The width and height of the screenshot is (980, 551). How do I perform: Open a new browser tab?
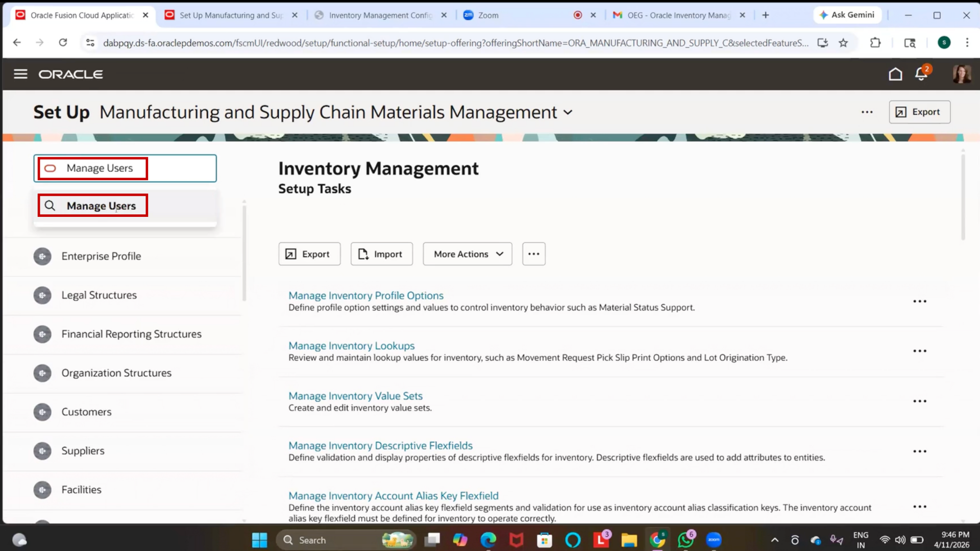[765, 15]
